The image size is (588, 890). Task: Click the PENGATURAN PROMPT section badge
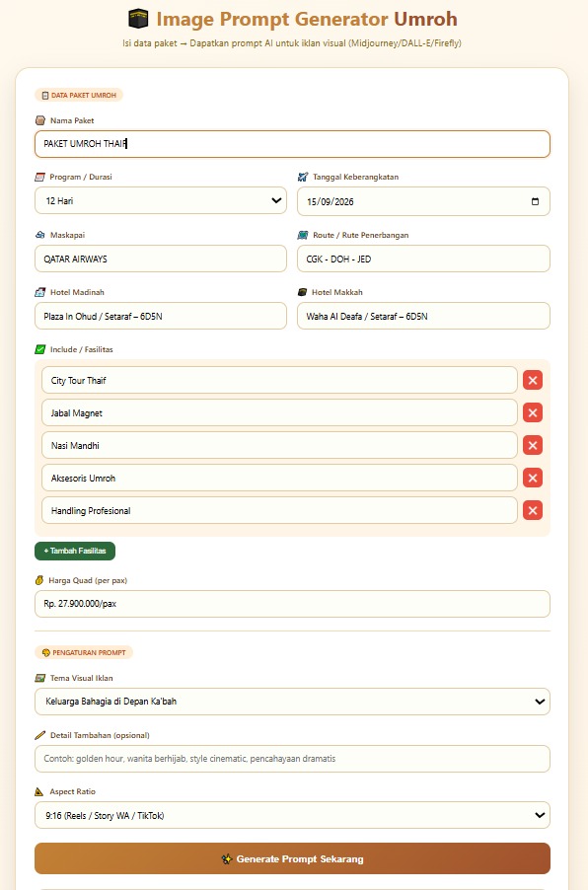[x=84, y=653]
